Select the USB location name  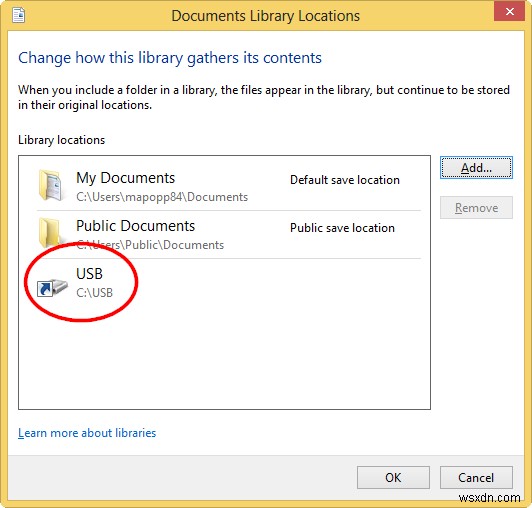[x=89, y=274]
